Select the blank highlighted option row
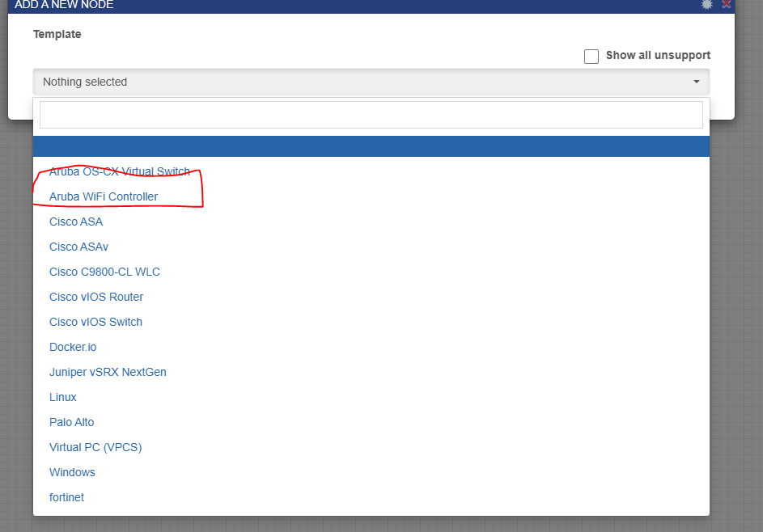This screenshot has width=763, height=532. 371,146
